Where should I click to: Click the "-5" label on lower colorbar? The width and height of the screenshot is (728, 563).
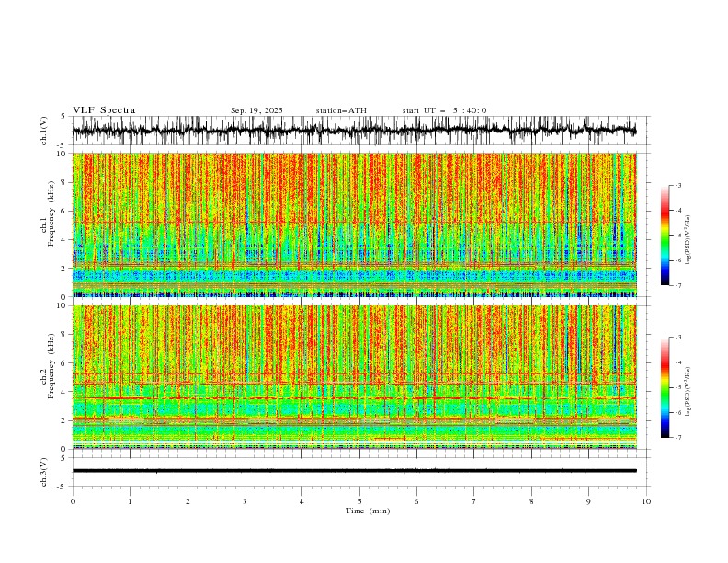[677, 387]
